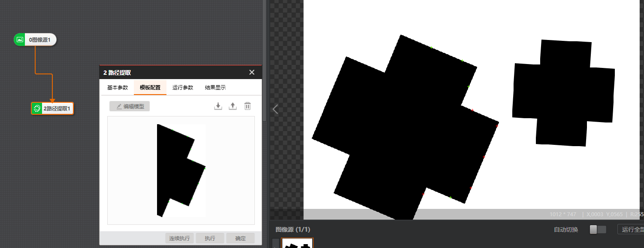Click the import model download icon
Viewport: 644px width, 248px height.
[x=218, y=106]
